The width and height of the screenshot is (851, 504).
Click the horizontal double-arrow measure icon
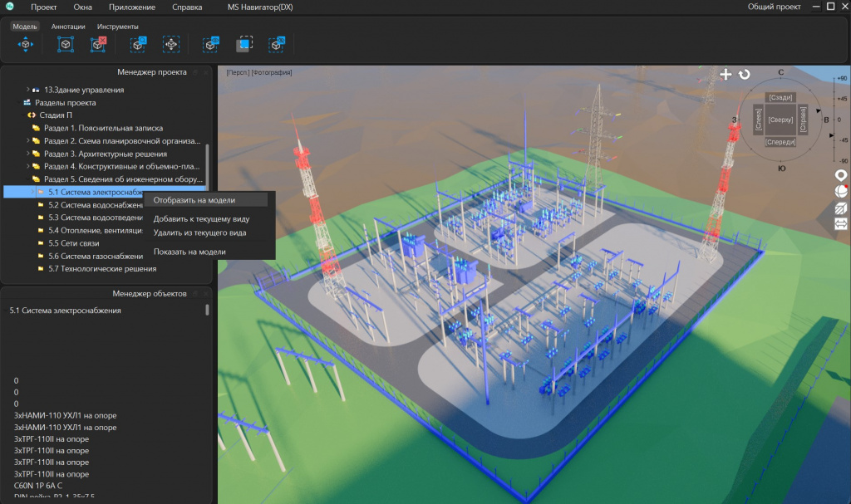tap(841, 223)
